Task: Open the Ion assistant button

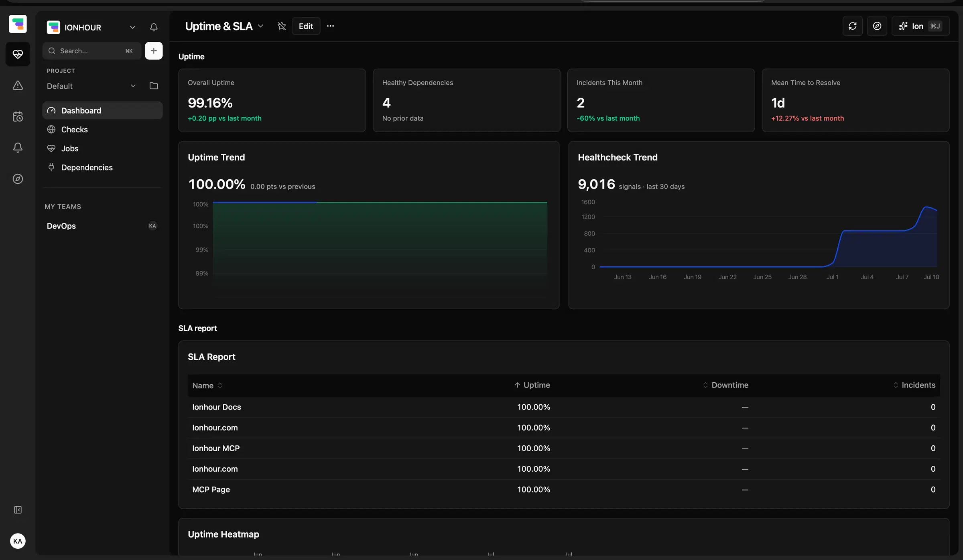Action: tap(920, 26)
